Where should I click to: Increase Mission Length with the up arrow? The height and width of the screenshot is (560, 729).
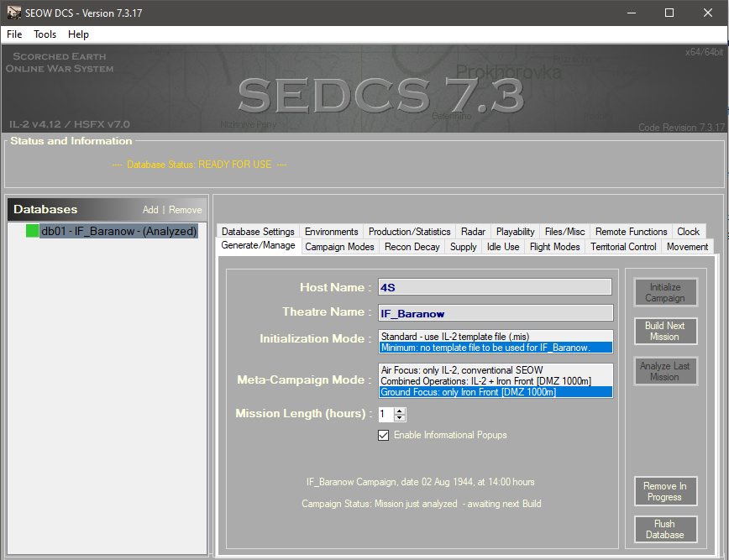[400, 411]
